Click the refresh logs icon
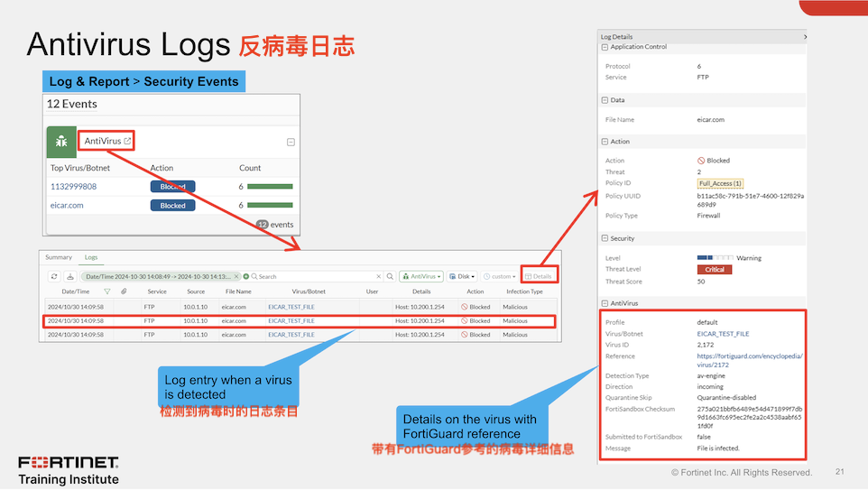 coord(54,276)
